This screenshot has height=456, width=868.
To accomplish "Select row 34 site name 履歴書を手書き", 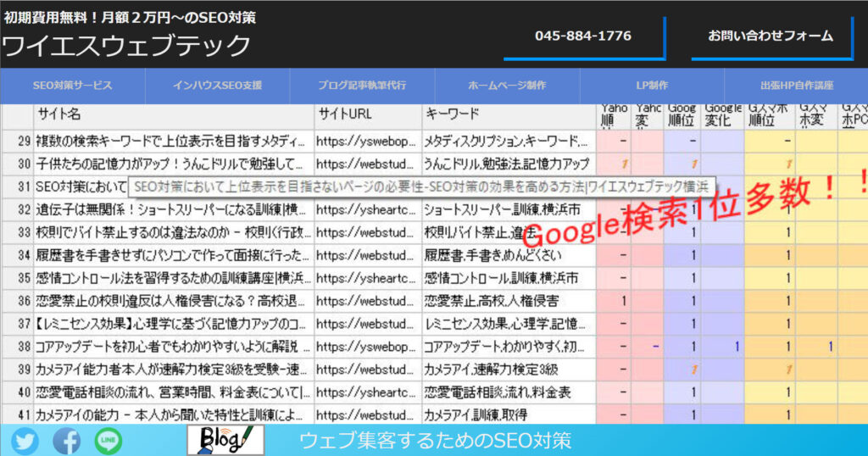I will [x=174, y=255].
